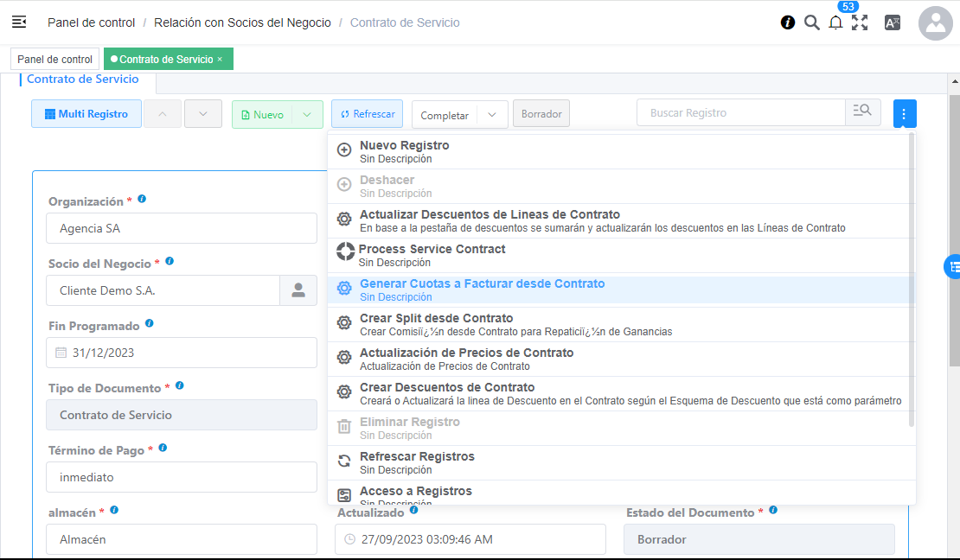The height and width of the screenshot is (560, 960).
Task: Click the advanced search icon beside Buscar Registro
Action: 862,112
